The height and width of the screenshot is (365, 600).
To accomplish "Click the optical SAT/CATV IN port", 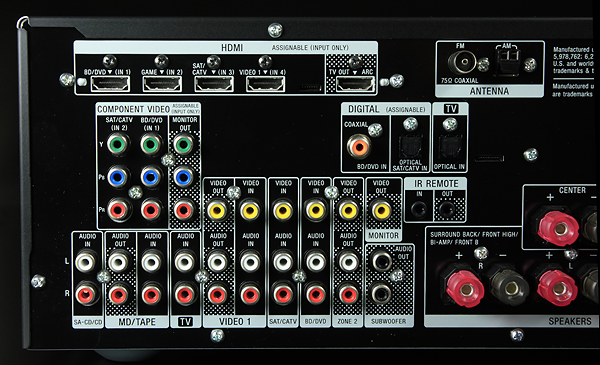I will (x=411, y=147).
